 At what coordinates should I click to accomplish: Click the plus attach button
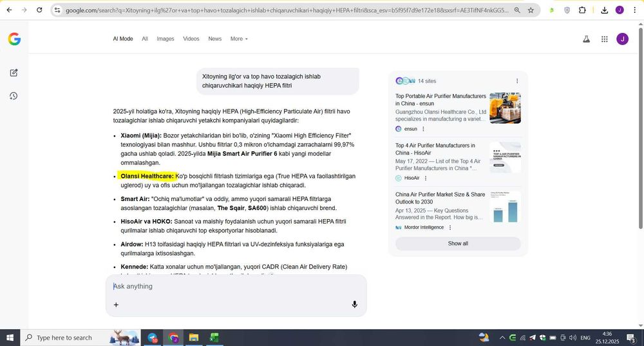click(x=116, y=305)
